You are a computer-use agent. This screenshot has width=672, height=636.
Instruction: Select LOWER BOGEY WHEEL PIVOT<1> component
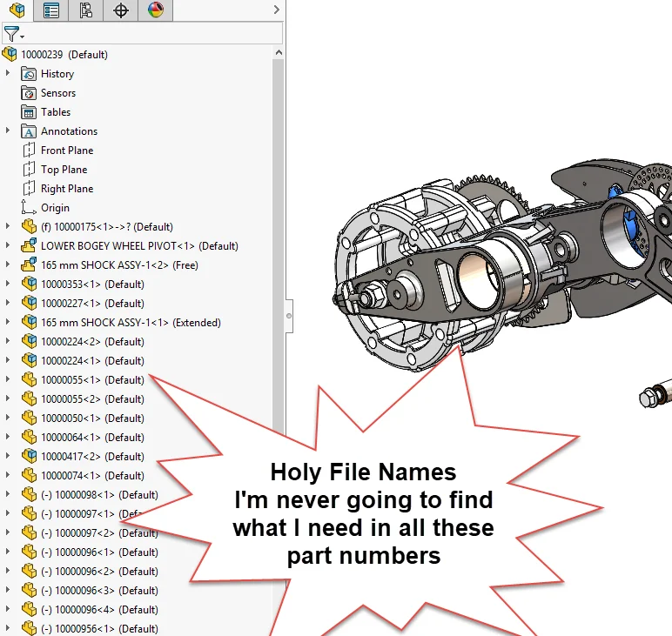[x=139, y=246]
